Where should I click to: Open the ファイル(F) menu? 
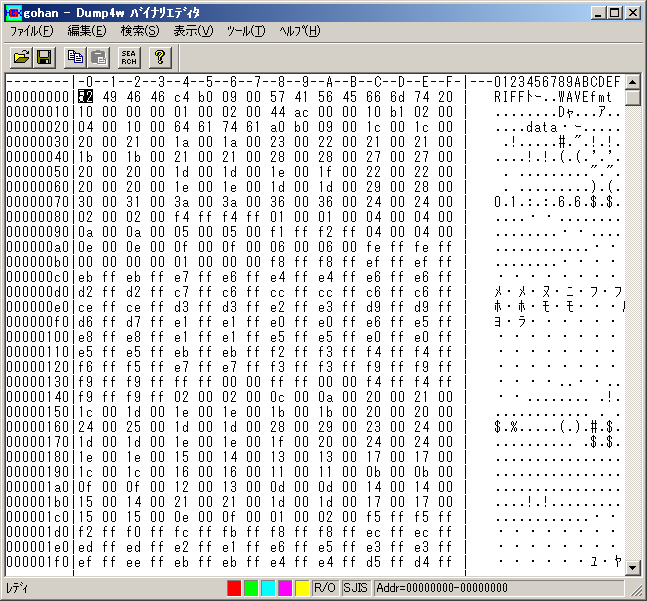point(31,31)
